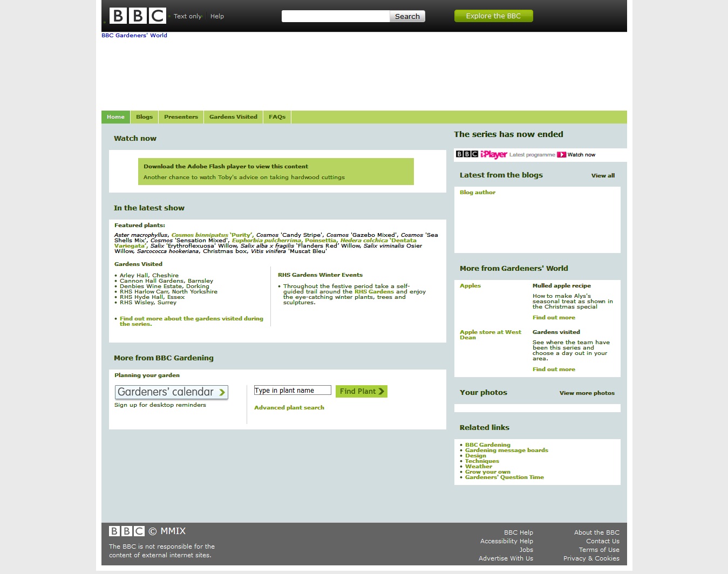Click the Explore the BBC button

(493, 16)
